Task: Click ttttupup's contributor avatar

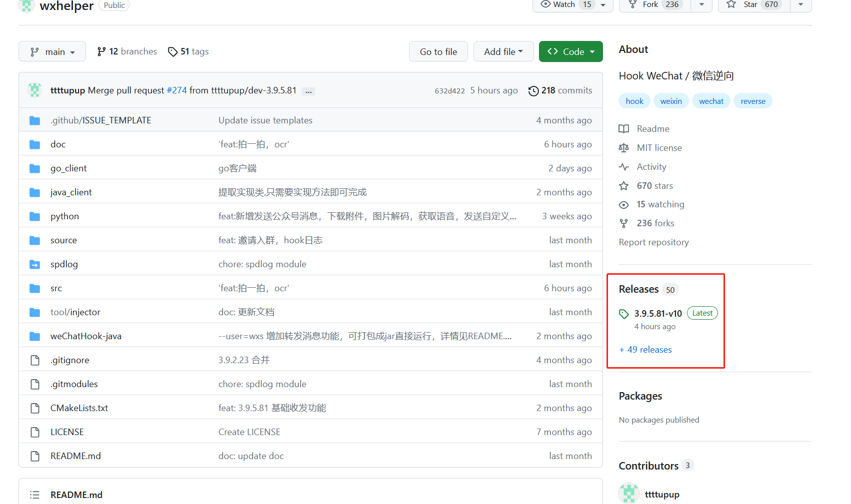Action: point(628,493)
